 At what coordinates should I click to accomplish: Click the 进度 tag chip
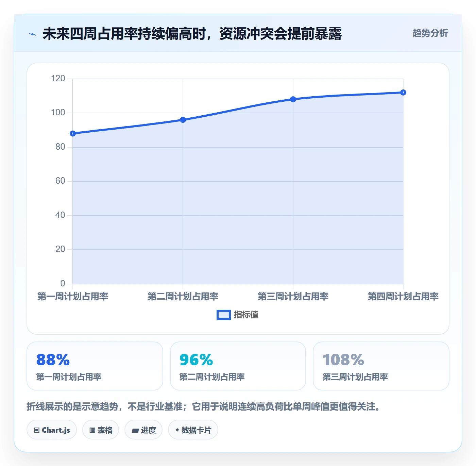[x=143, y=430]
